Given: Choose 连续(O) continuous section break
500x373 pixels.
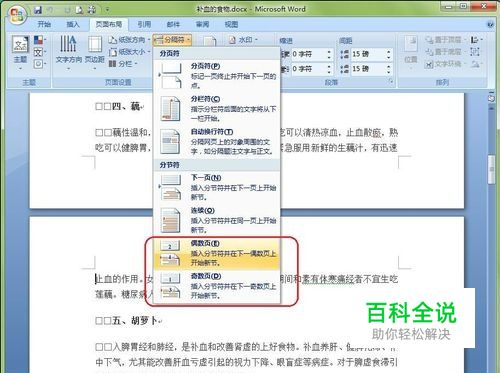Looking at the screenshot, I should (x=217, y=220).
